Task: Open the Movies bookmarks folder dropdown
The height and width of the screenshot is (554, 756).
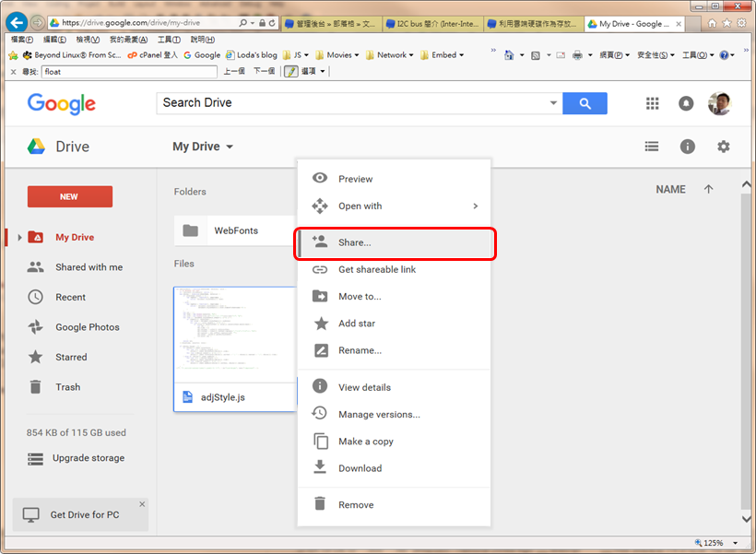Action: point(337,55)
